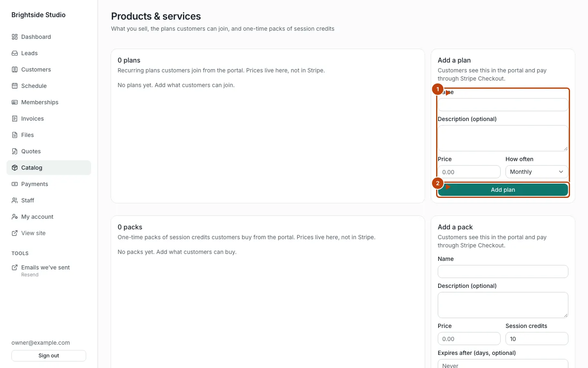Screen dimensions: 588x368
Task: Open Customers in the sidebar
Action: (x=49, y=70)
